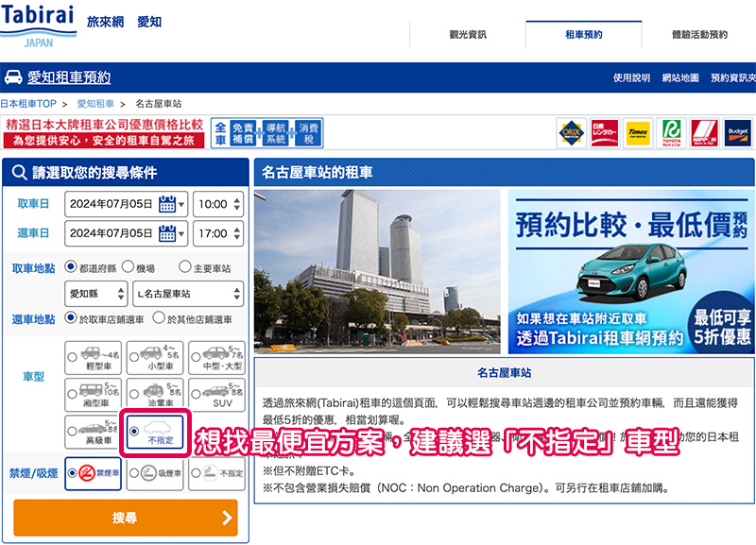The height and width of the screenshot is (545, 756).
Task: Open the 愛知縣 prefecture dropdown
Action: pos(96,294)
